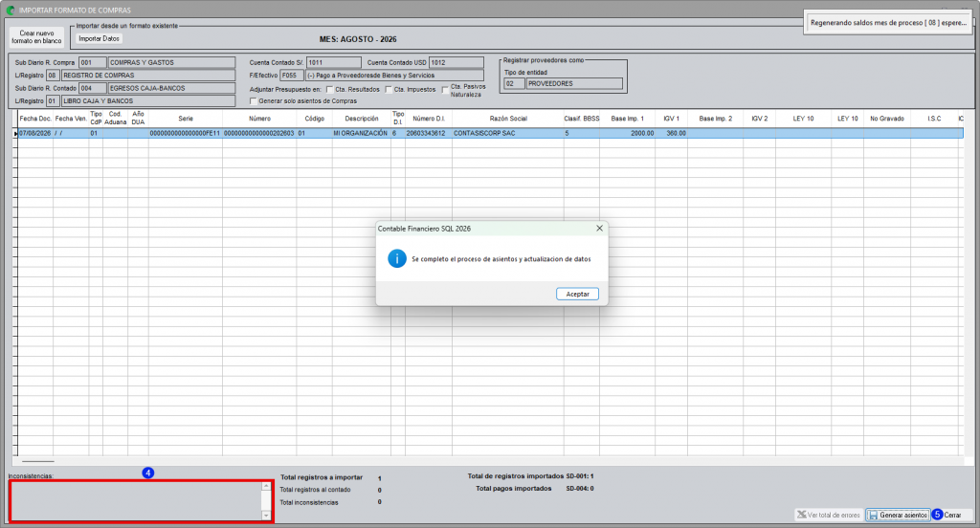Click the Regenerando saldos status message

888,23
